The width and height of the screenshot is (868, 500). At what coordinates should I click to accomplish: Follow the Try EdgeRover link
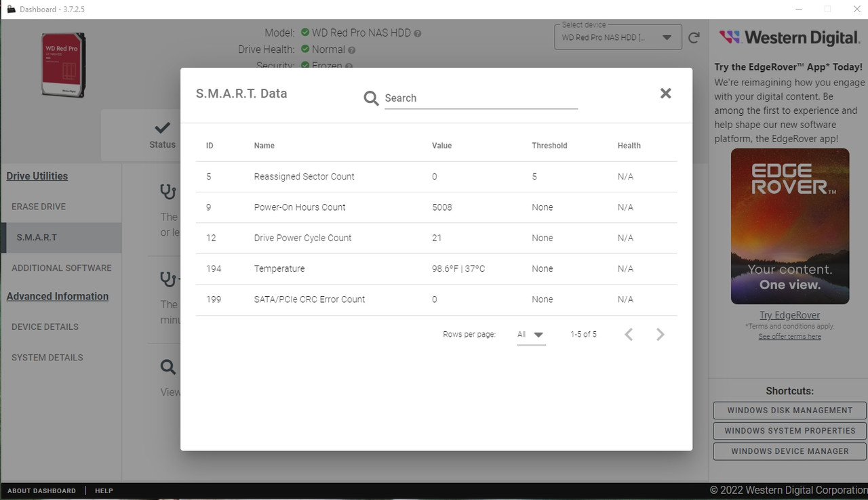tap(790, 315)
